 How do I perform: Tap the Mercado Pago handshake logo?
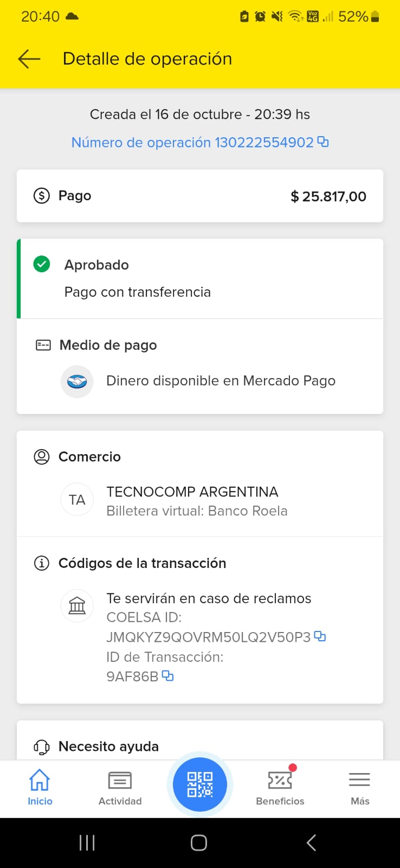pyautogui.click(x=77, y=381)
